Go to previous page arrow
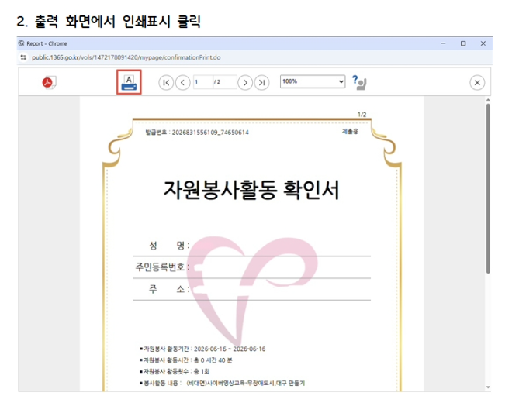The height and width of the screenshot is (420, 519). [x=183, y=82]
